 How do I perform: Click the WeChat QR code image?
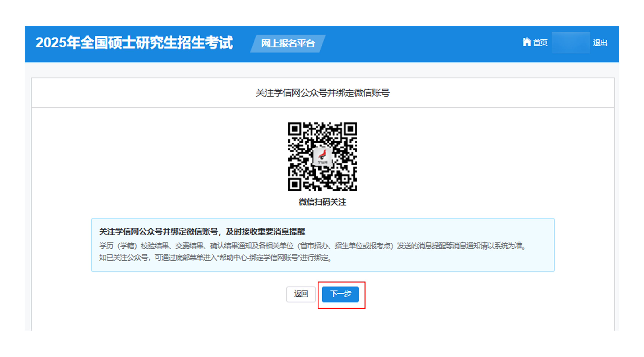tap(322, 157)
